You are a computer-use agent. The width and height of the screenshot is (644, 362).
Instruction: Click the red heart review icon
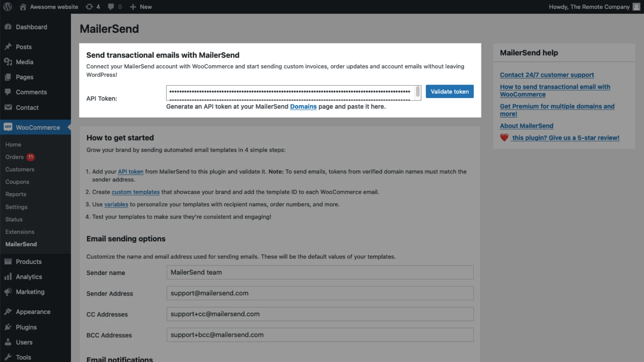(x=504, y=137)
